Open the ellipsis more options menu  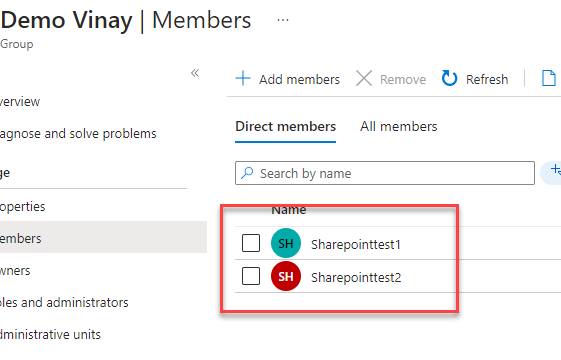[x=283, y=20]
